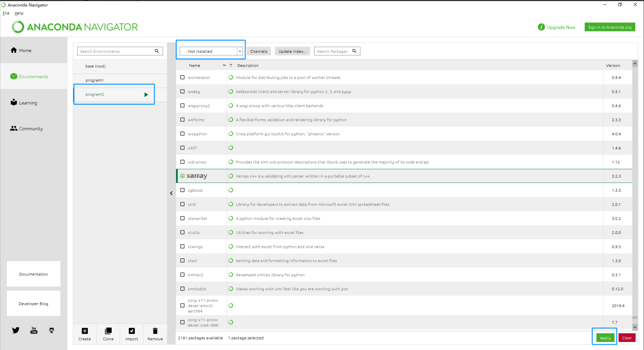
Task: Click the Upgrade Now link
Action: [x=561, y=27]
